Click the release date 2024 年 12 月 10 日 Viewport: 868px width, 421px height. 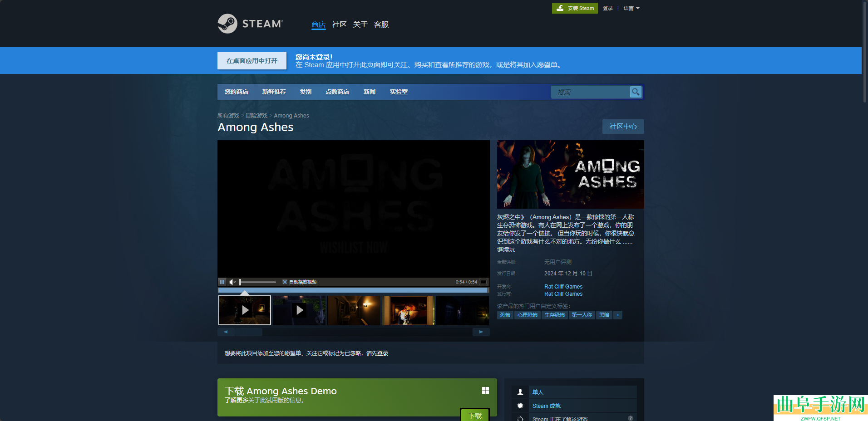tap(568, 274)
